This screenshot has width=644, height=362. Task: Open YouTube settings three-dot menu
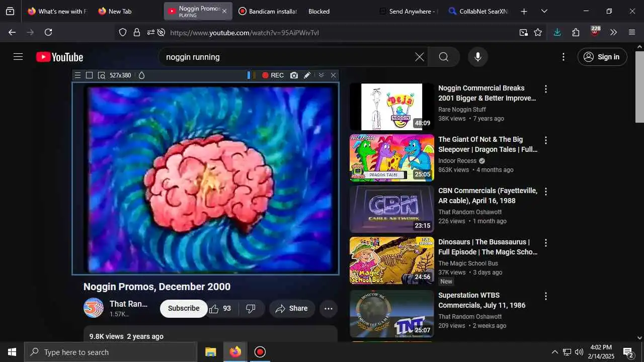[x=563, y=57]
